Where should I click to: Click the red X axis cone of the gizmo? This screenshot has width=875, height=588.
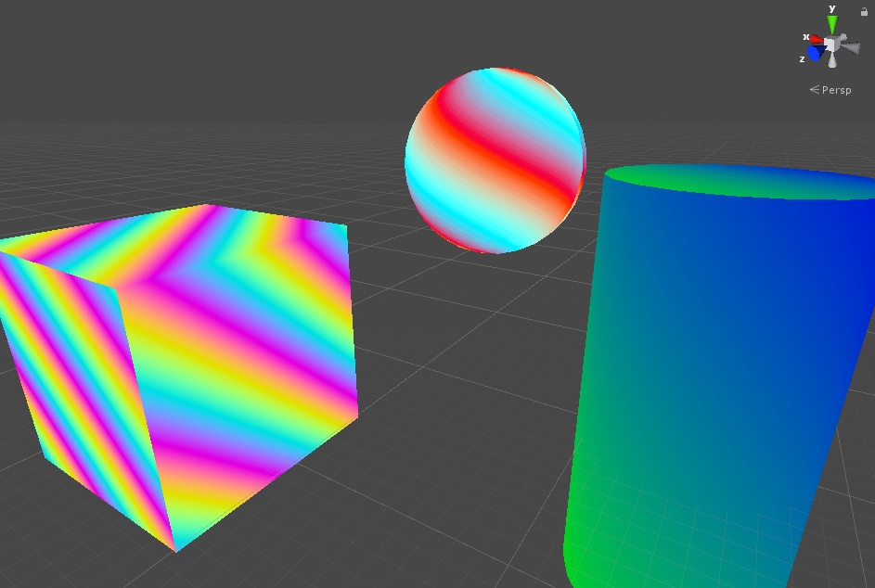coord(817,40)
